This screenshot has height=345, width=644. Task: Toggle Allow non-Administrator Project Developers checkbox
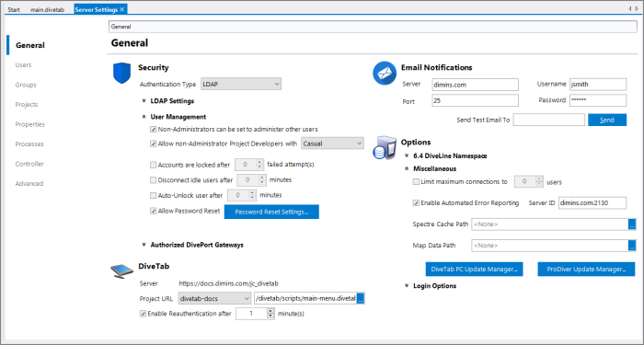(154, 144)
